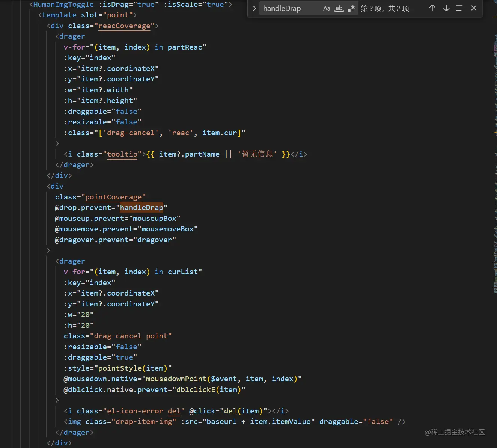Click partReac in the first v-for line
The height and width of the screenshot is (448, 497).
click(x=185, y=47)
